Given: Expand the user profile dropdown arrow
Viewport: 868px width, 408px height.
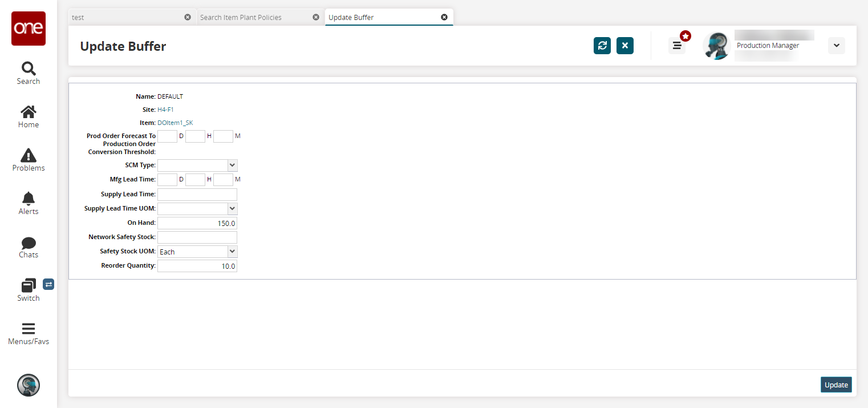Looking at the screenshot, I should pos(837,46).
